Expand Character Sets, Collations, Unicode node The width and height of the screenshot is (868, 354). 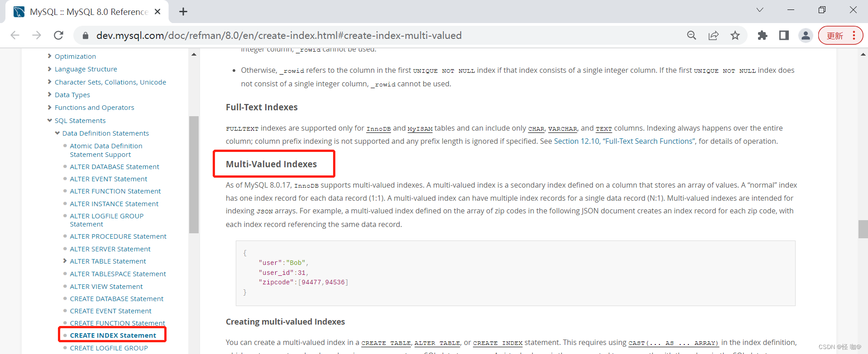pos(49,82)
